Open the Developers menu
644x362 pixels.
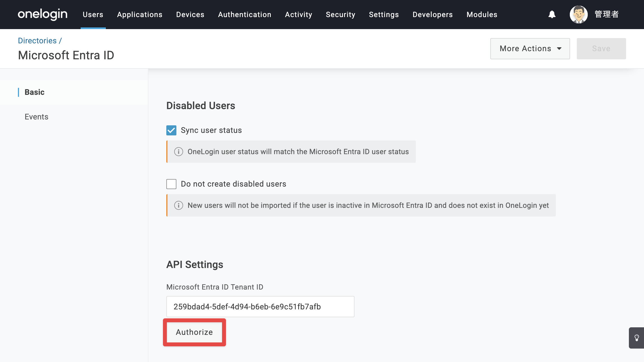pos(433,15)
